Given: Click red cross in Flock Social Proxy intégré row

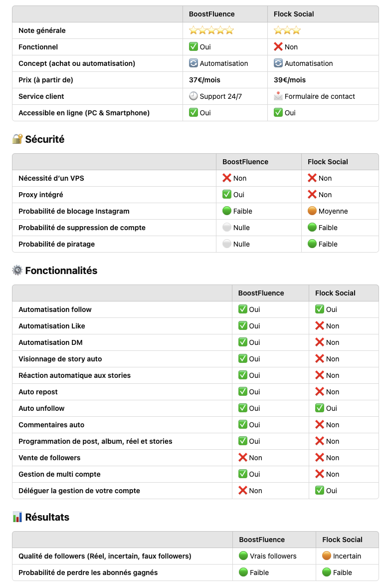Looking at the screenshot, I should tap(312, 194).
